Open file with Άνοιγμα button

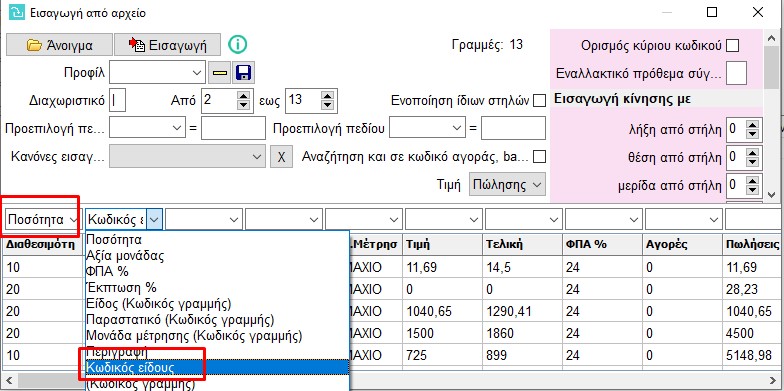click(x=59, y=45)
